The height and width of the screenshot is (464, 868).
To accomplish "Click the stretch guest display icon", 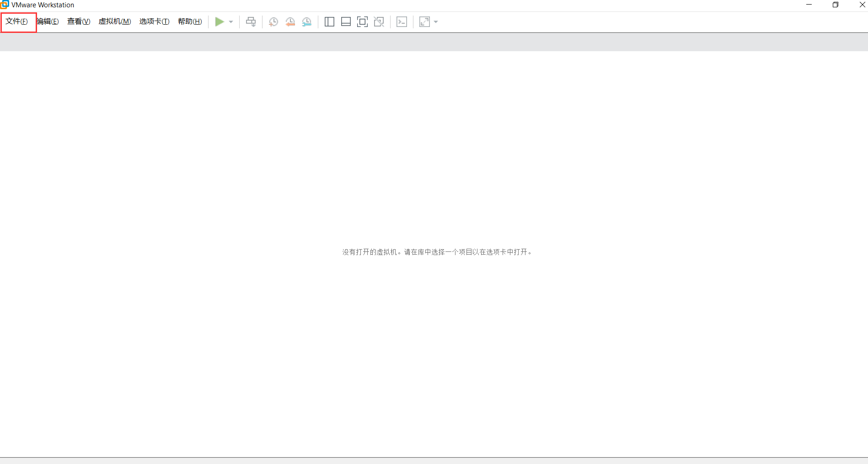I will click(425, 21).
